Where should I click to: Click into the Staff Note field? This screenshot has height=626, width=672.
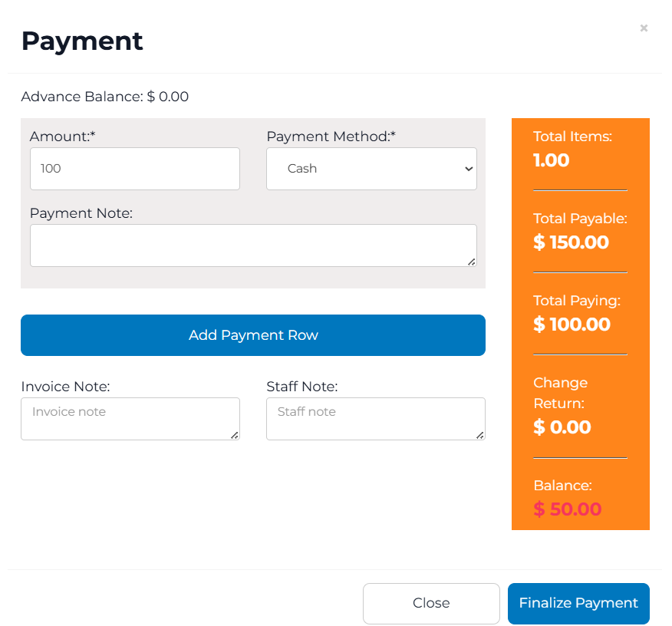tap(376, 419)
